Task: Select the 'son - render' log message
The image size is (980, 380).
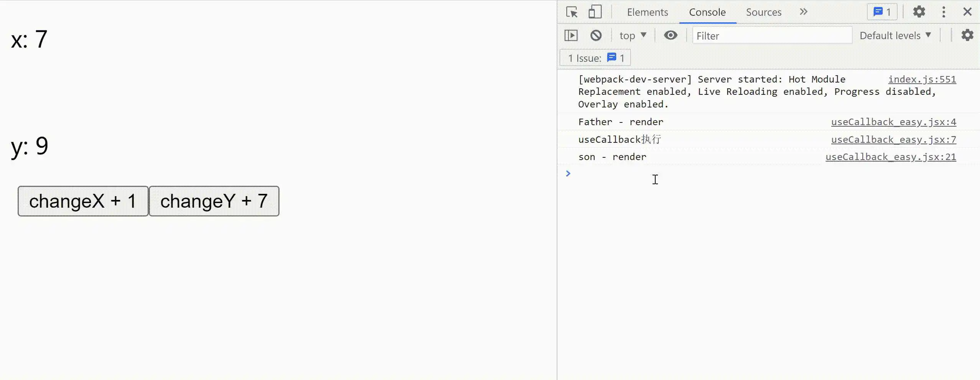Action: click(612, 157)
